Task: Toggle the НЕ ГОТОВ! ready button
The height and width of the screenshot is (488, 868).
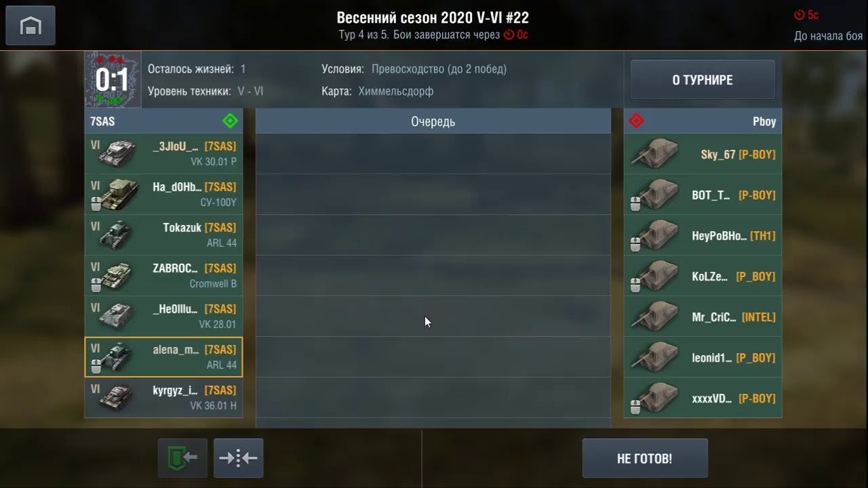Action: coord(645,458)
